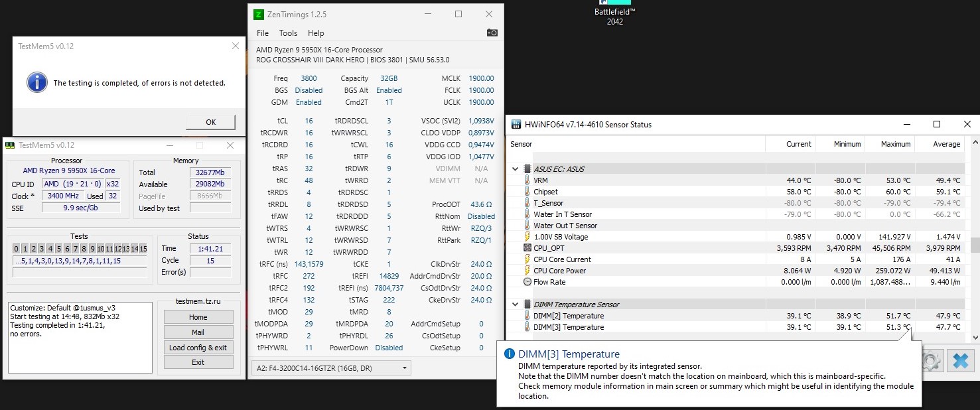Click the Exit button in TestMem5
The height and width of the screenshot is (410, 980).
click(x=198, y=362)
